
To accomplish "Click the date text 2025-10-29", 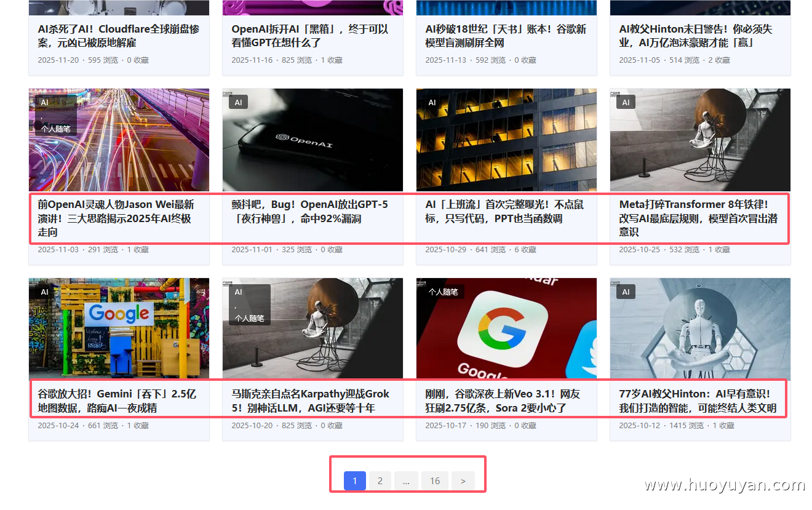I will (x=446, y=250).
